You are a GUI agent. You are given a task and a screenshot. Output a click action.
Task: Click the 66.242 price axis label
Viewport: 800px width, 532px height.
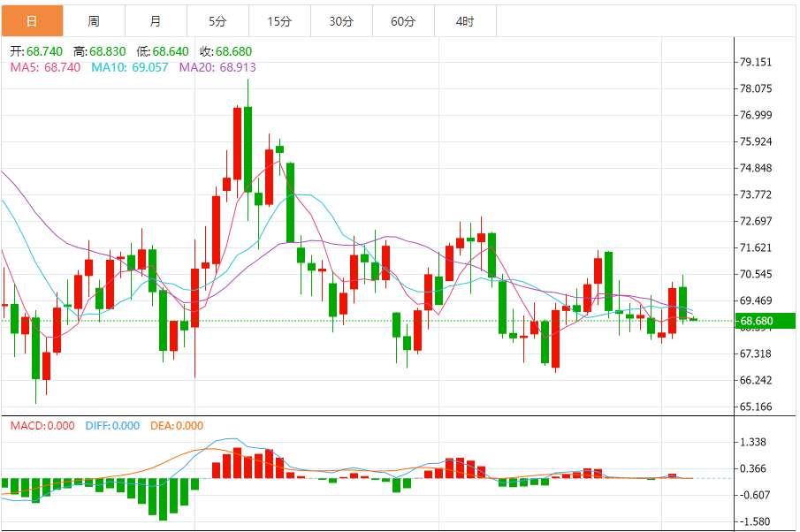[756, 381]
